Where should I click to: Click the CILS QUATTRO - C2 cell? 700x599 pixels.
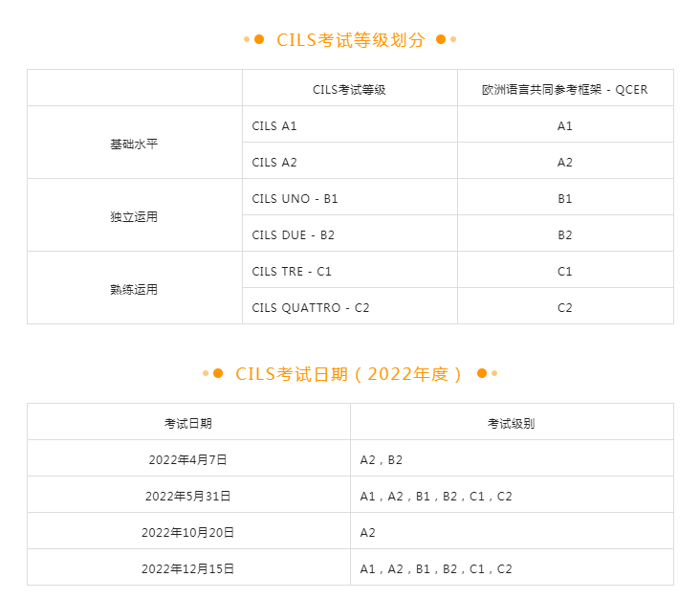310,307
